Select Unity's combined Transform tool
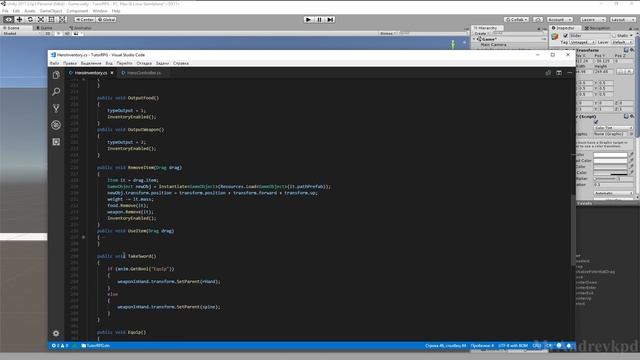640x360 pixels. tap(62, 20)
